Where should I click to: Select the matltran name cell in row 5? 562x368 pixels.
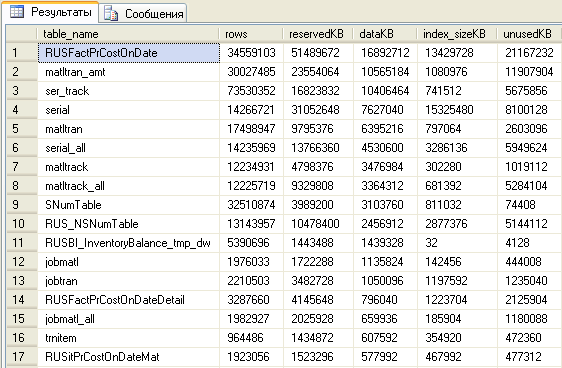pyautogui.click(x=129, y=129)
